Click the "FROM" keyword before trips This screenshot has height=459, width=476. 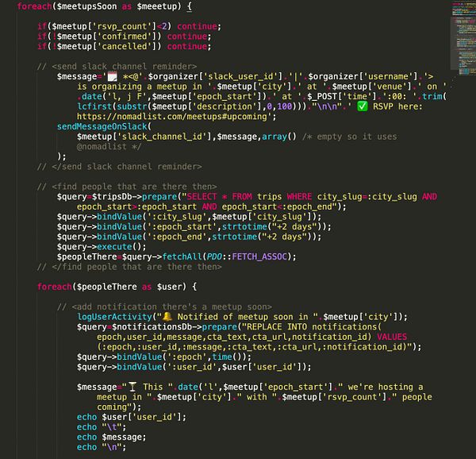(x=242, y=197)
